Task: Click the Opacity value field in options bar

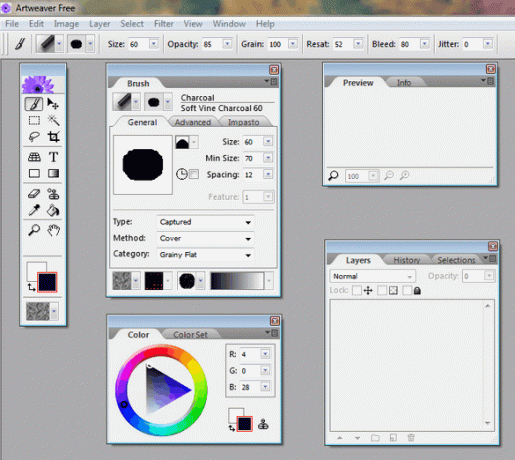Action: click(x=212, y=44)
